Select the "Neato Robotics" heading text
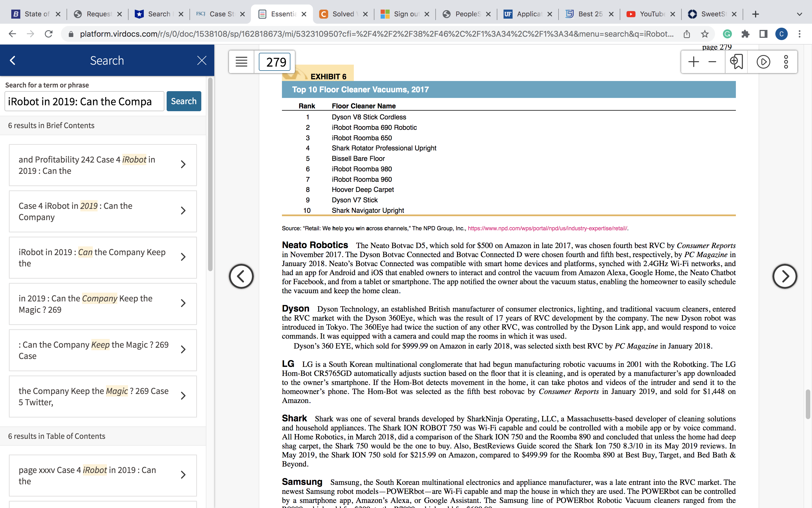 pos(315,245)
